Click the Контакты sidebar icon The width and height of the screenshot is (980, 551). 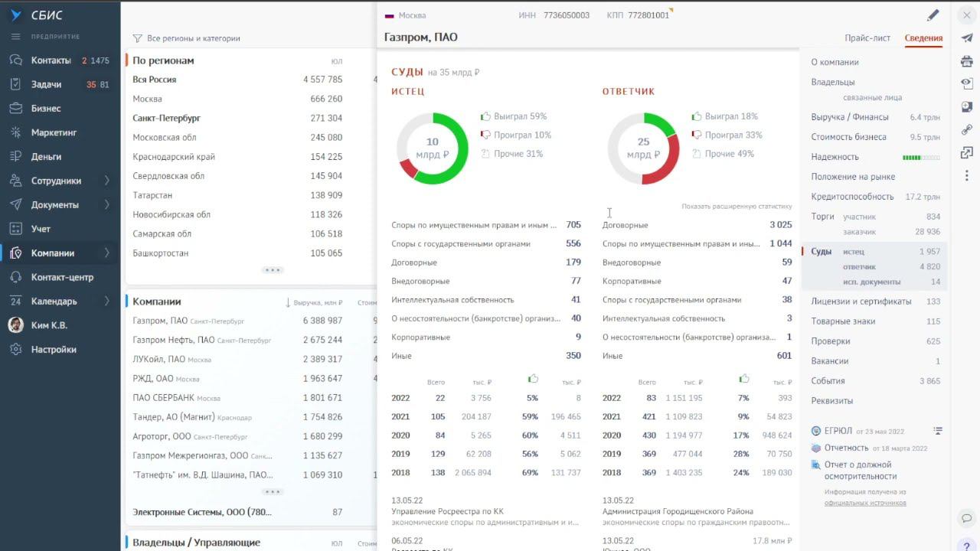[x=16, y=60]
